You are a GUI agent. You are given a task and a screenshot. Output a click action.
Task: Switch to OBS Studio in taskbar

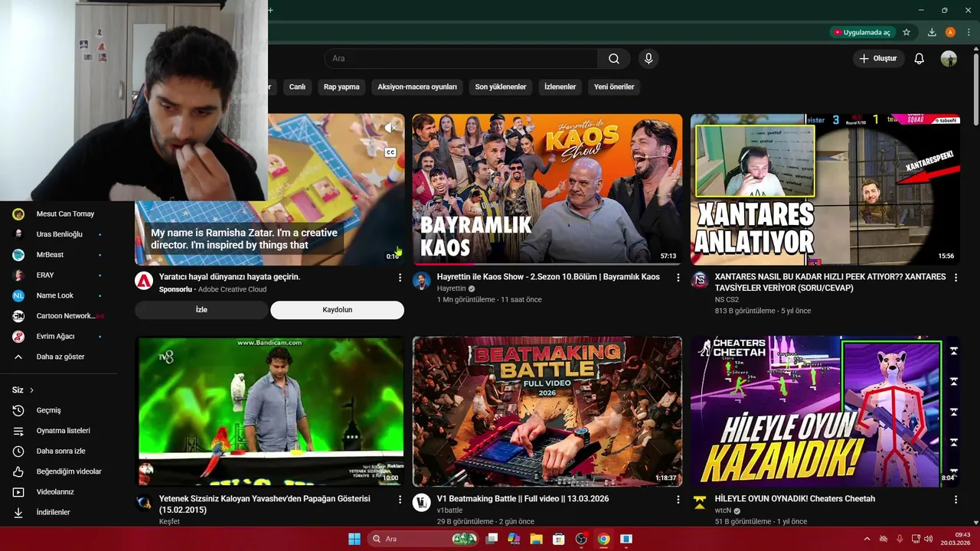point(581,539)
